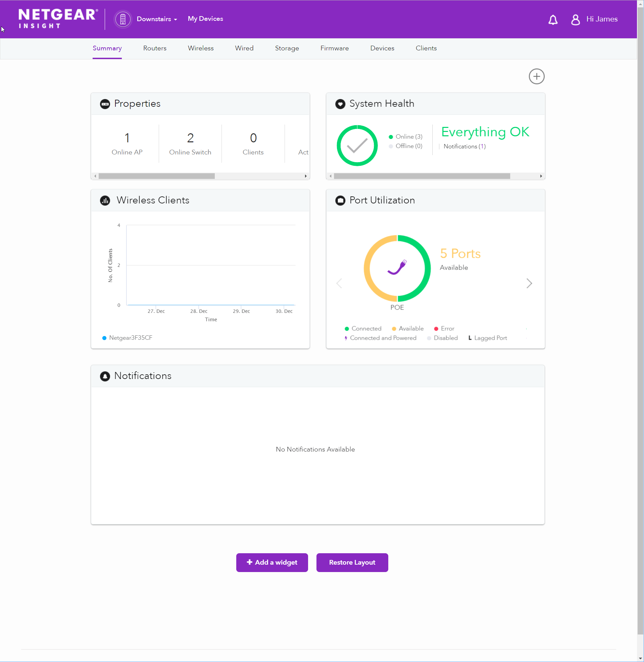This screenshot has width=644, height=662.
Task: Open the Firmware tab
Action: (334, 48)
